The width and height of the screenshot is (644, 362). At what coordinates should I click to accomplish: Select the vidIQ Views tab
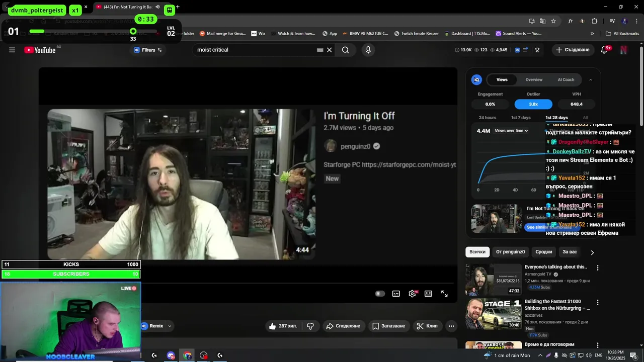[x=502, y=79]
